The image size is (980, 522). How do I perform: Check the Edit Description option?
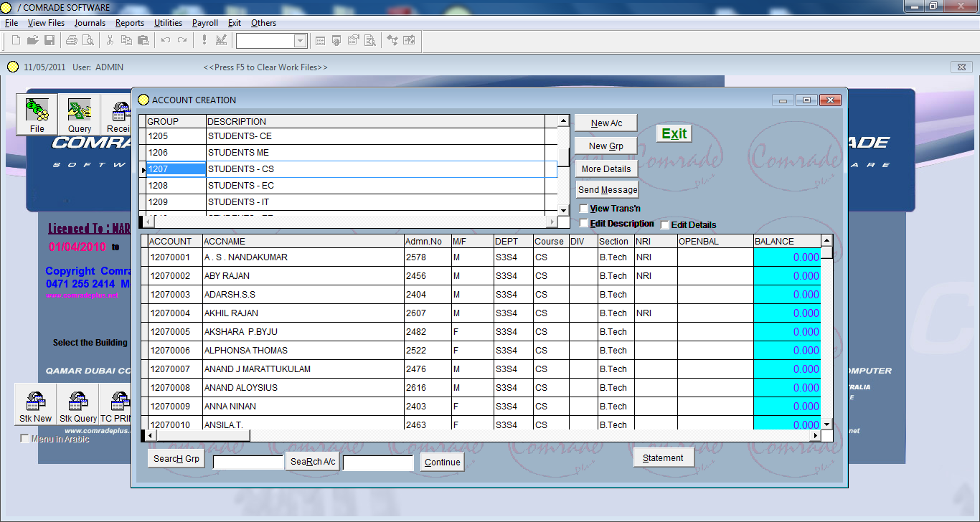click(x=584, y=223)
